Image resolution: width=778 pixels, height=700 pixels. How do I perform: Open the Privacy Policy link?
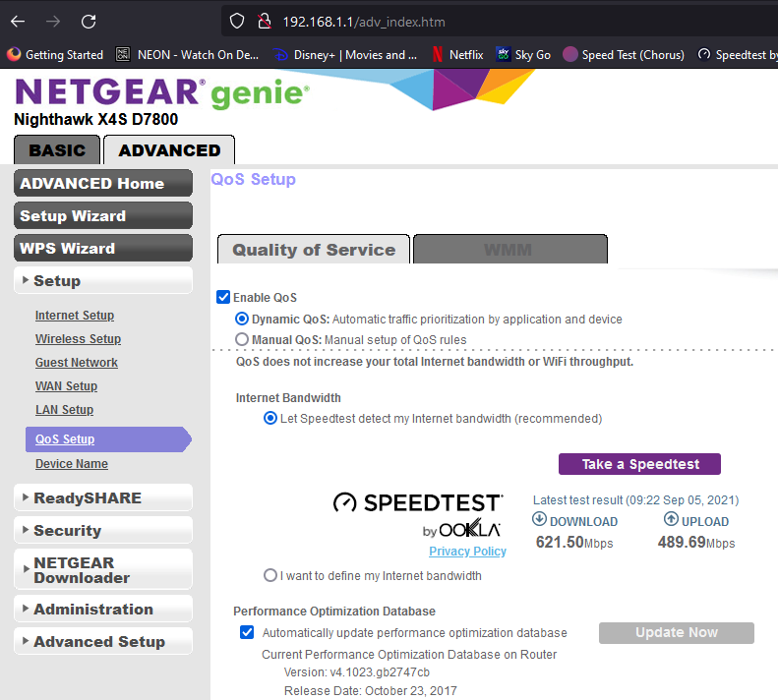coord(467,552)
